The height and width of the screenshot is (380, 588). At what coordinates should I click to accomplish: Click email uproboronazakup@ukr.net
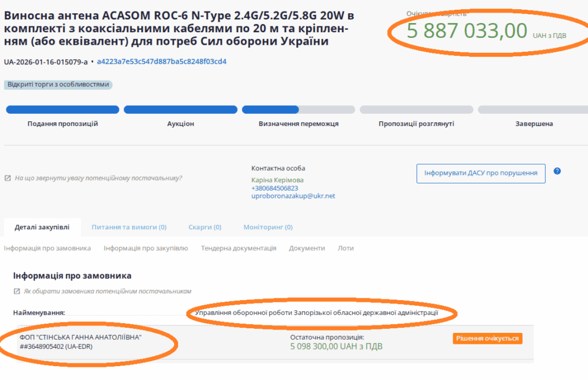293,196
